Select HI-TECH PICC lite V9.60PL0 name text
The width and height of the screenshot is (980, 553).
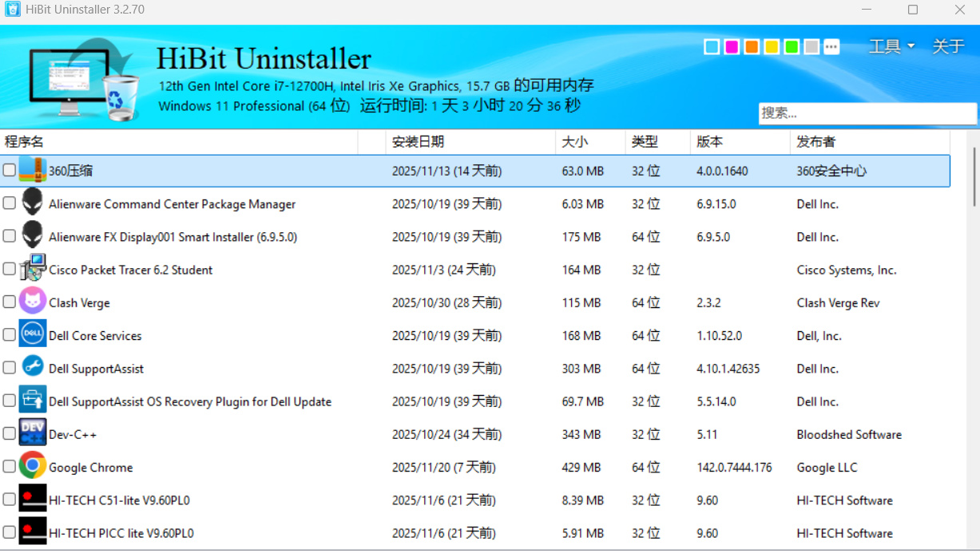click(x=121, y=533)
